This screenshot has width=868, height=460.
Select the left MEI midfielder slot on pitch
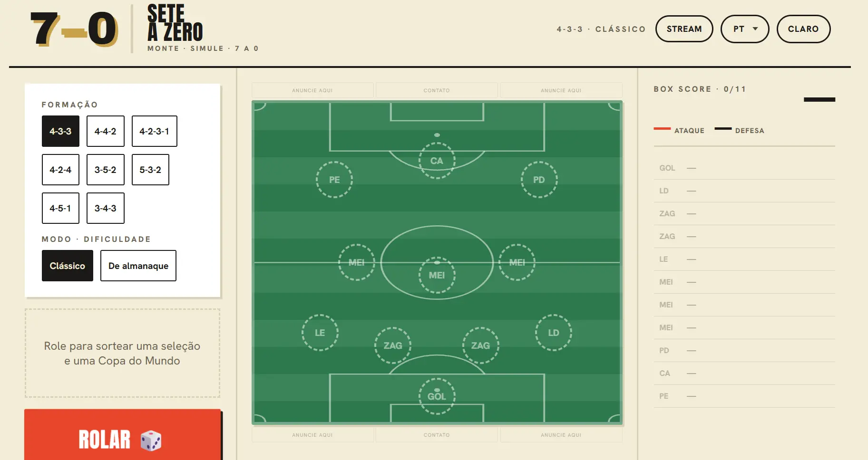click(356, 262)
